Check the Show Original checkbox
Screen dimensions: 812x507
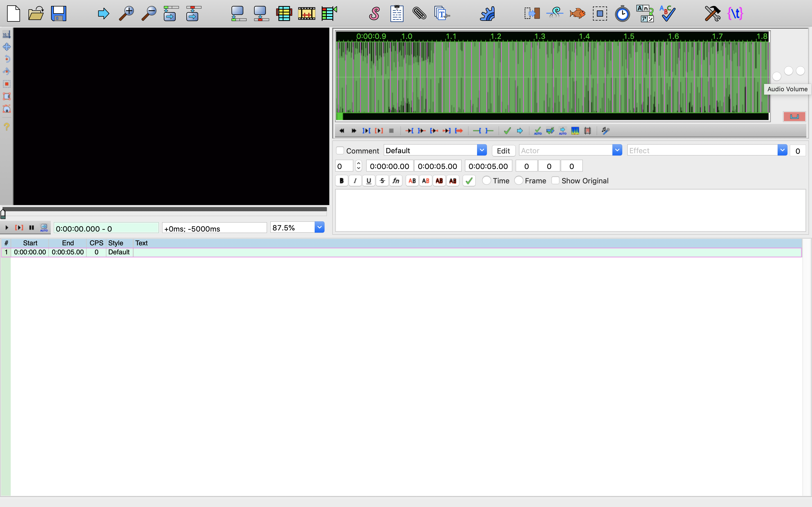tap(555, 181)
